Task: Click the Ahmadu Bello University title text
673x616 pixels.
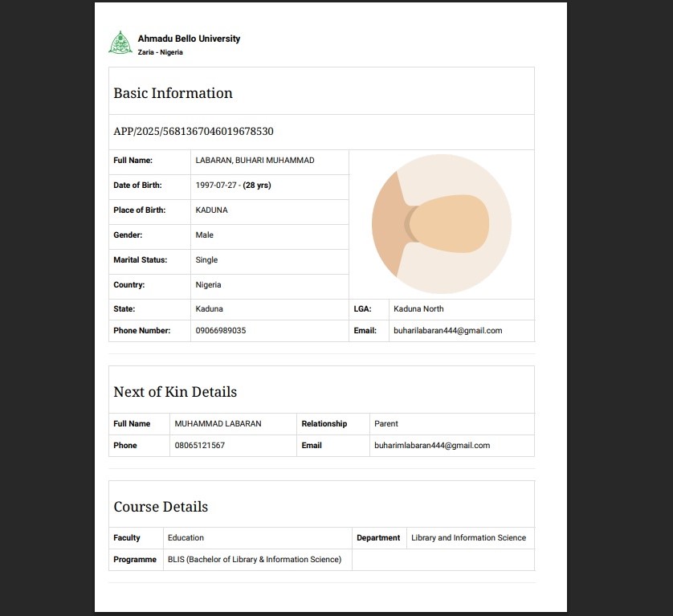Action: 189,39
